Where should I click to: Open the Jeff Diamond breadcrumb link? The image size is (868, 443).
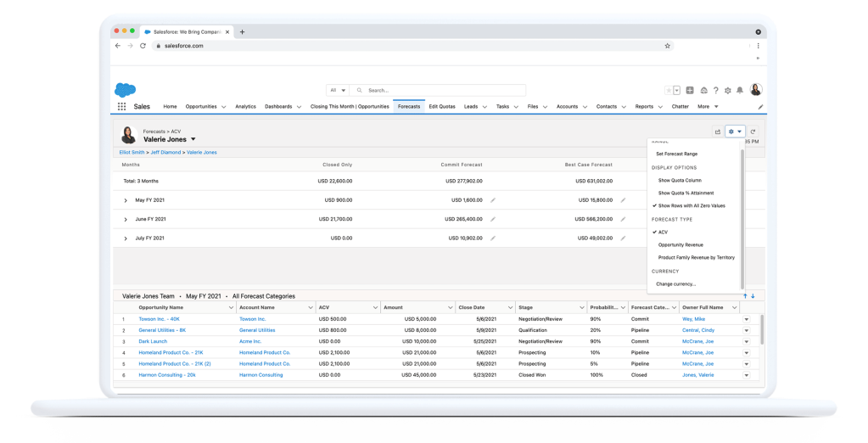165,152
